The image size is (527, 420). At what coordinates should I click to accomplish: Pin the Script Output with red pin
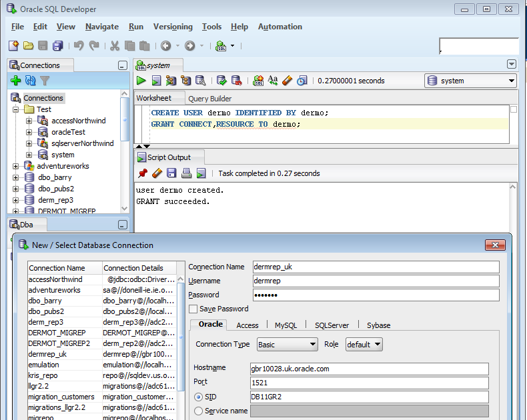143,173
